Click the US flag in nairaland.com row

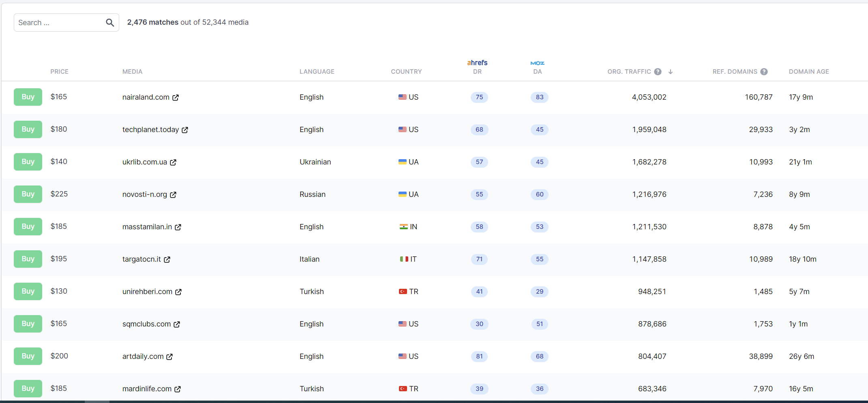coord(403,97)
